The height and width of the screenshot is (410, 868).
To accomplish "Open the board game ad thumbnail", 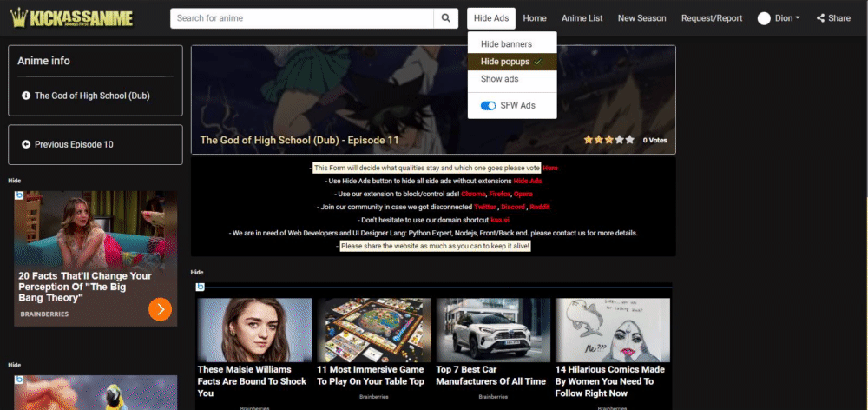I will click(x=374, y=330).
